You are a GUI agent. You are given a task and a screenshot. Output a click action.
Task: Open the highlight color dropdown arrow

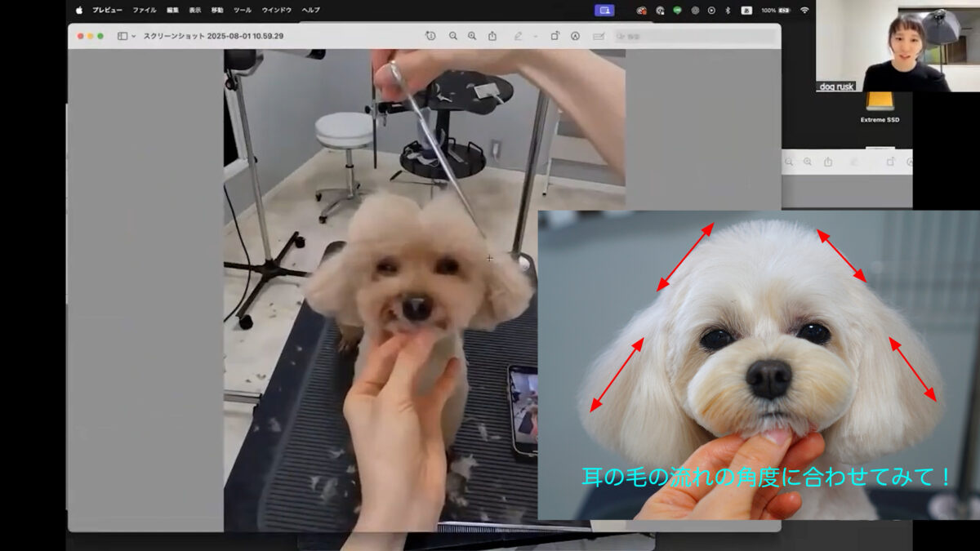535,36
